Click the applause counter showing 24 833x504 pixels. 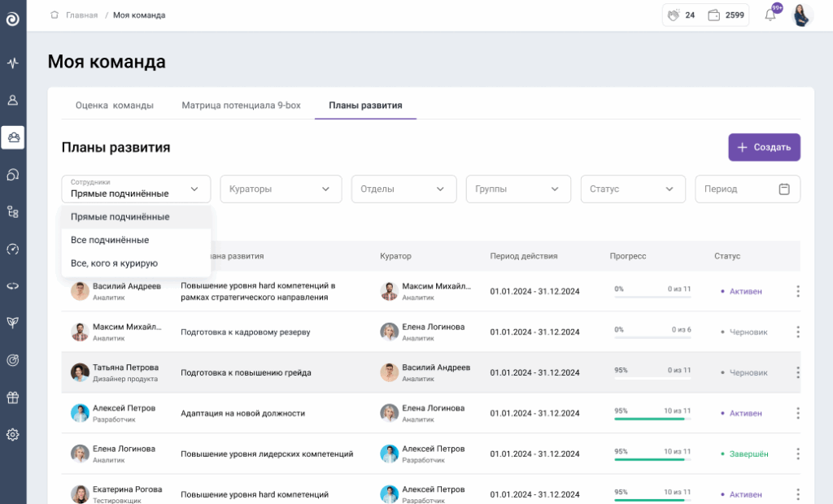point(680,15)
